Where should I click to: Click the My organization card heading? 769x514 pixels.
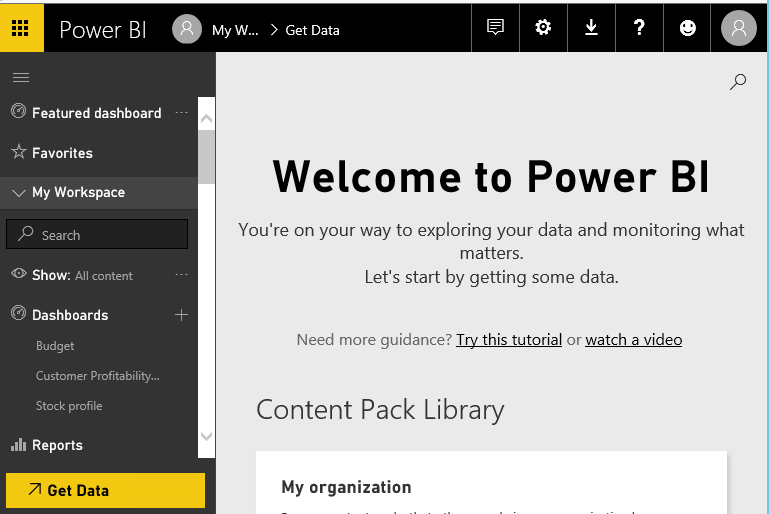(x=346, y=487)
